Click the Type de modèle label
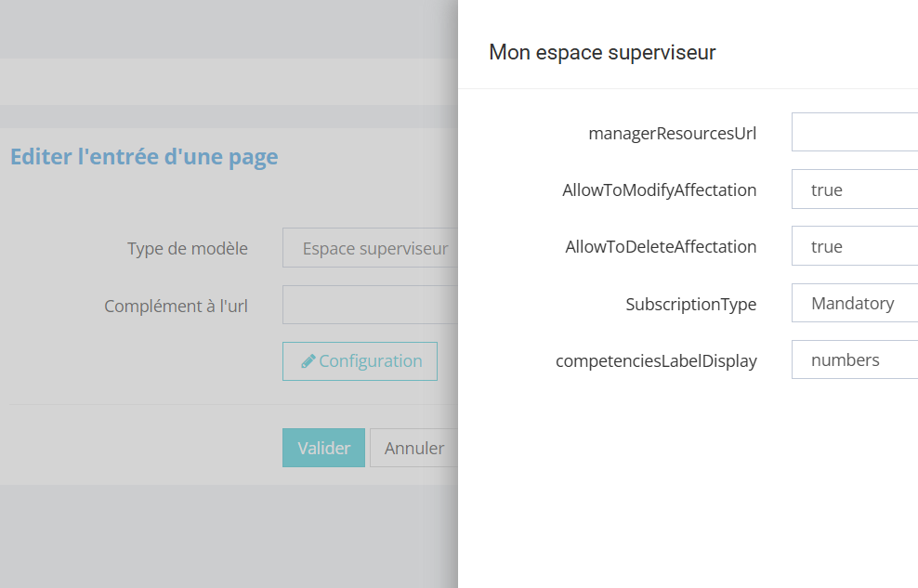 187,248
